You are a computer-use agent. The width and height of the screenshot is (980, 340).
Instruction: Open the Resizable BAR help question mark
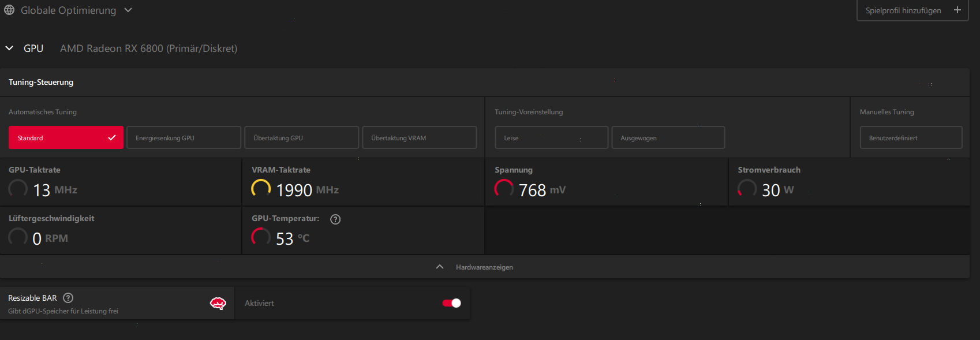pyautogui.click(x=68, y=298)
